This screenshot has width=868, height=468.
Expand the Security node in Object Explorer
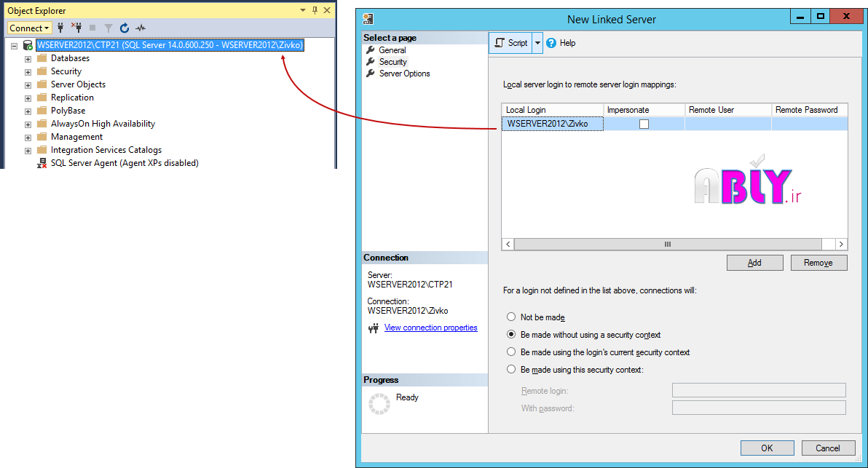pyautogui.click(x=28, y=72)
